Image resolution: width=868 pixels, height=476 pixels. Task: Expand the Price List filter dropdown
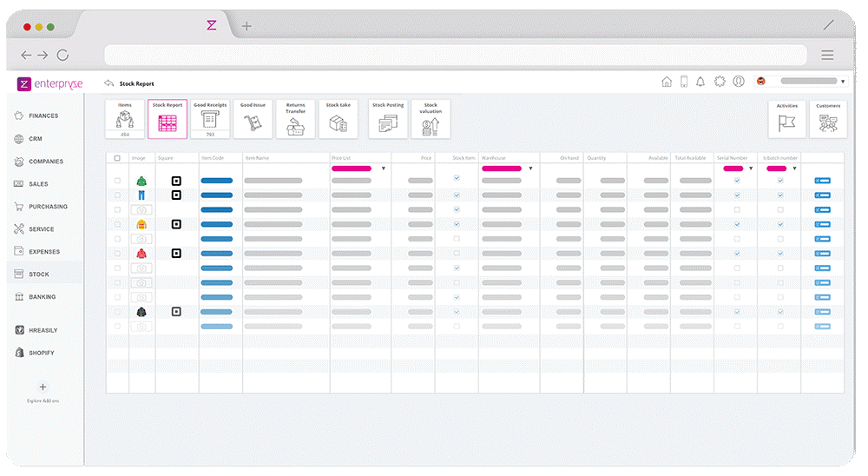(383, 169)
